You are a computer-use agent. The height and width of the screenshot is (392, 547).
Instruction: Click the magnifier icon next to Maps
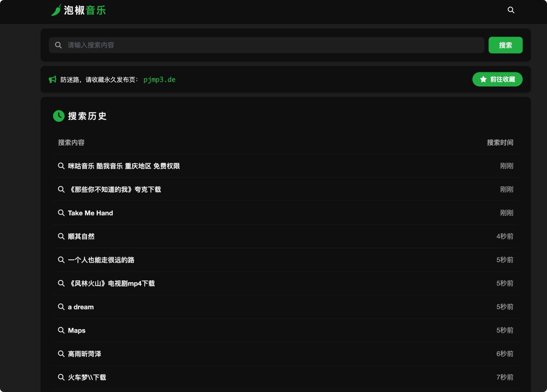click(61, 330)
